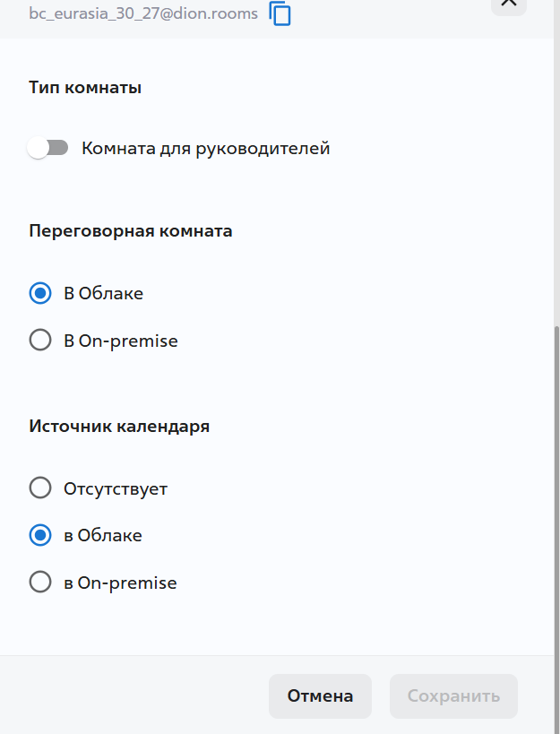Click 'В On-premise' label text under Переговорная комната
The image size is (560, 734).
point(120,341)
